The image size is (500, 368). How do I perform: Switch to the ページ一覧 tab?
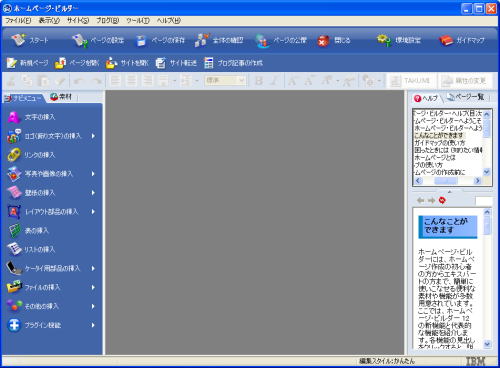pyautogui.click(x=466, y=97)
